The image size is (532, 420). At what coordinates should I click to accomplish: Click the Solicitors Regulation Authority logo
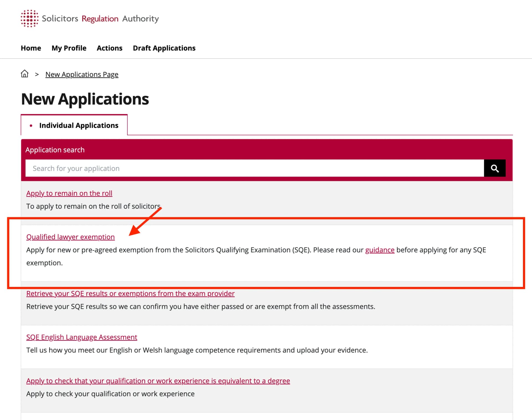(x=90, y=19)
